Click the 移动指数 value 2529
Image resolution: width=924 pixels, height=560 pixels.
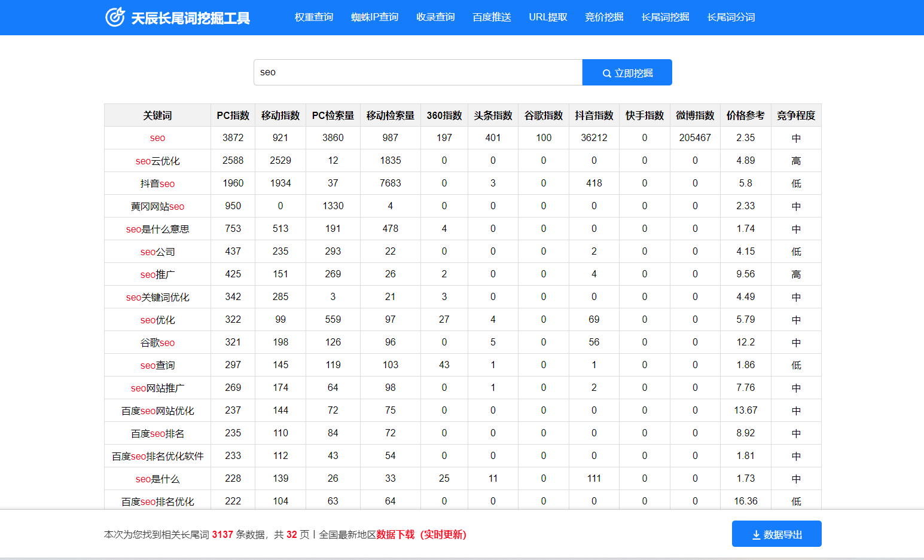click(x=280, y=160)
